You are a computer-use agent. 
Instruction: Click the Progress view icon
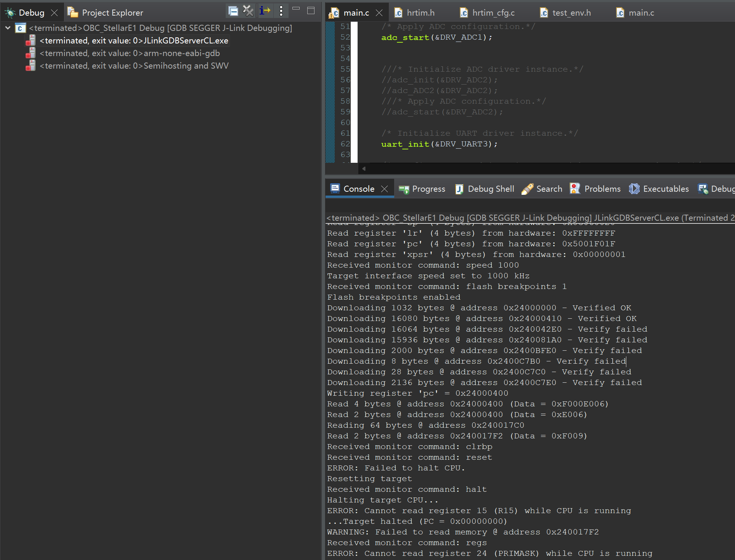404,189
